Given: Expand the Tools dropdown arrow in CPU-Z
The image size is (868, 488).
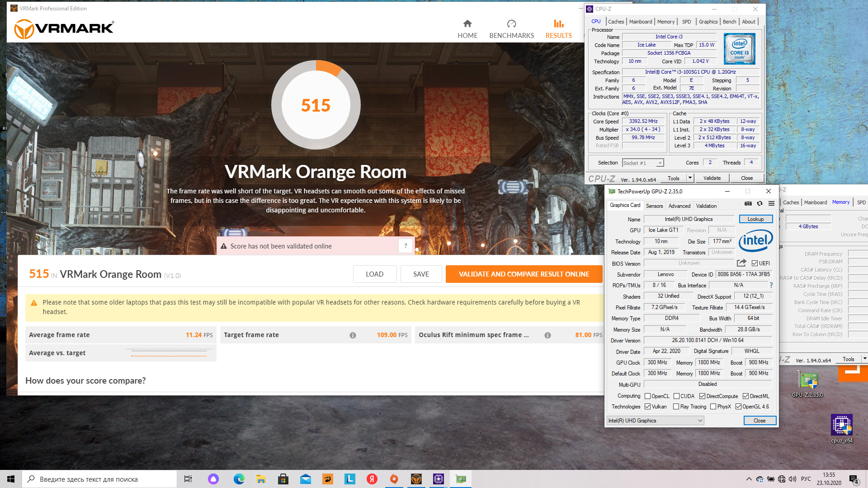Looking at the screenshot, I should click(x=690, y=178).
